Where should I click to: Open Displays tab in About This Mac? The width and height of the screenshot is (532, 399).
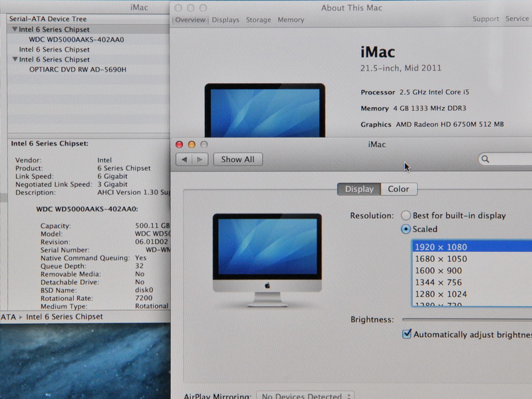click(225, 20)
